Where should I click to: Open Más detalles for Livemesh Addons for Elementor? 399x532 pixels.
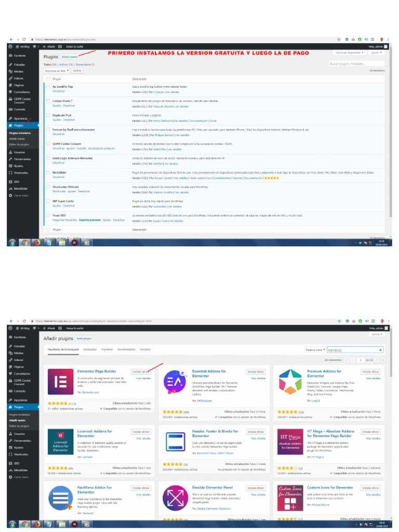point(143,438)
